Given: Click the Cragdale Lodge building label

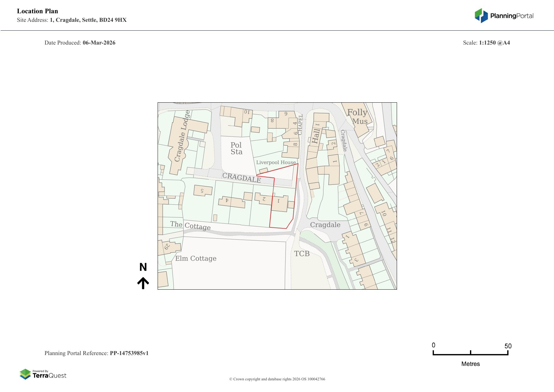Looking at the screenshot, I should click(x=182, y=136).
